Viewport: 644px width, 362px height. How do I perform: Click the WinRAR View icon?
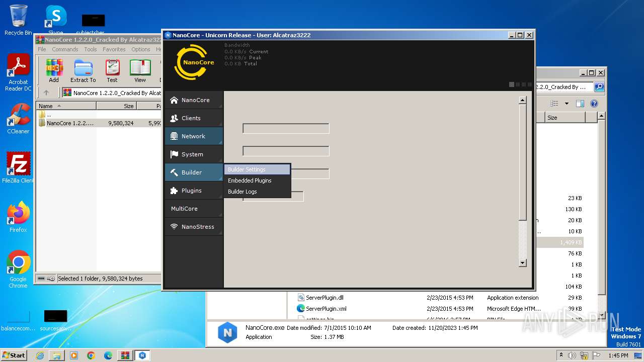pyautogui.click(x=140, y=71)
